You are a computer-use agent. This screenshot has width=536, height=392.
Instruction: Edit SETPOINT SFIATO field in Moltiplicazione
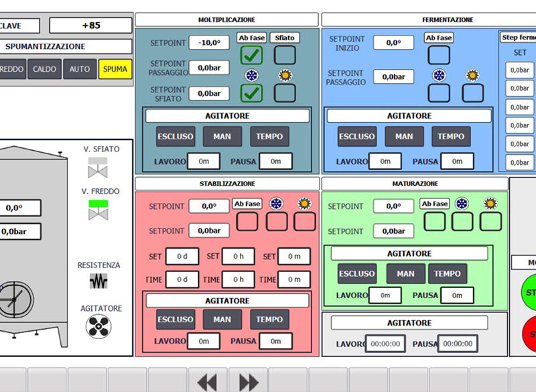pos(209,93)
